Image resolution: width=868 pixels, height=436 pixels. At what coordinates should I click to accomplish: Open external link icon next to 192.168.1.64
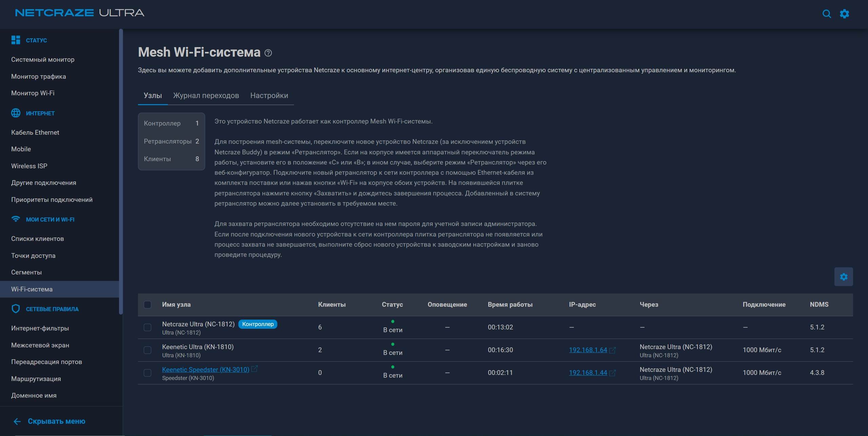click(612, 350)
